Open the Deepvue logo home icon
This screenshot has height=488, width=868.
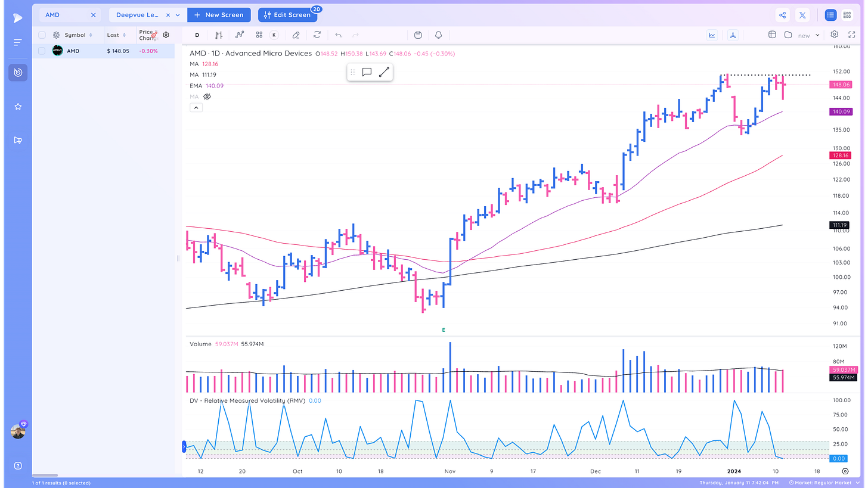pyautogui.click(x=18, y=18)
